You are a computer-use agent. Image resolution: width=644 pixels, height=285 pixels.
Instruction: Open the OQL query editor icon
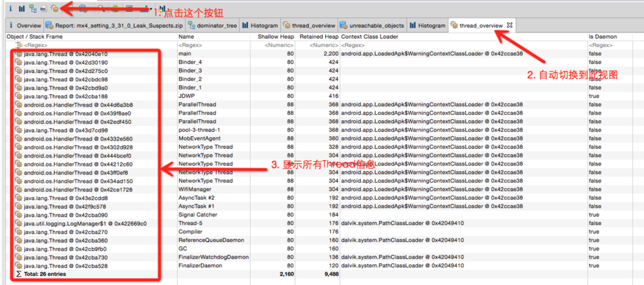44,8
